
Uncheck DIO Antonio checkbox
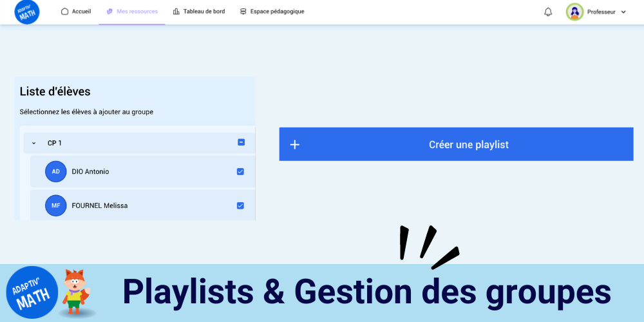pyautogui.click(x=240, y=172)
